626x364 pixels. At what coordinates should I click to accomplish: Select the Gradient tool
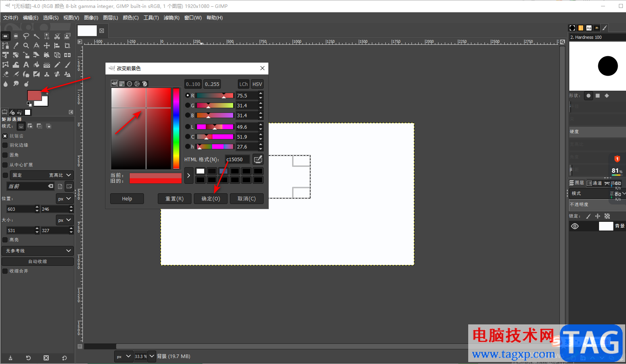tap(47, 65)
